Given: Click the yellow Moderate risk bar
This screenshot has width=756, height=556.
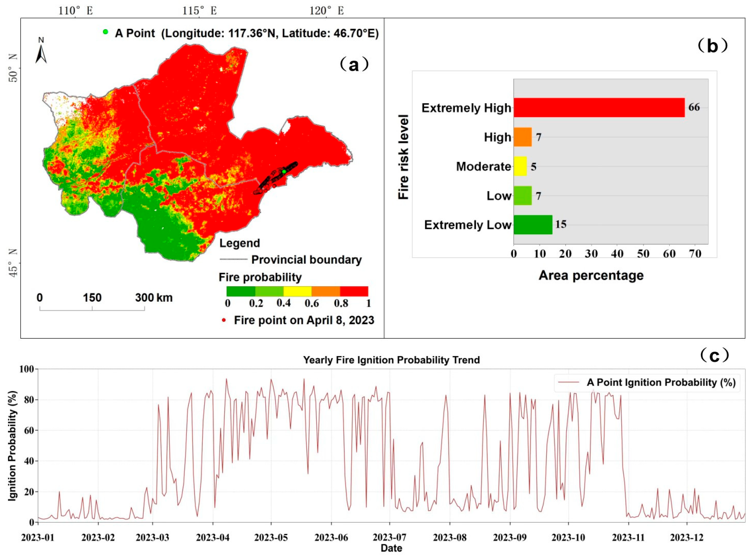Looking at the screenshot, I should [x=520, y=166].
